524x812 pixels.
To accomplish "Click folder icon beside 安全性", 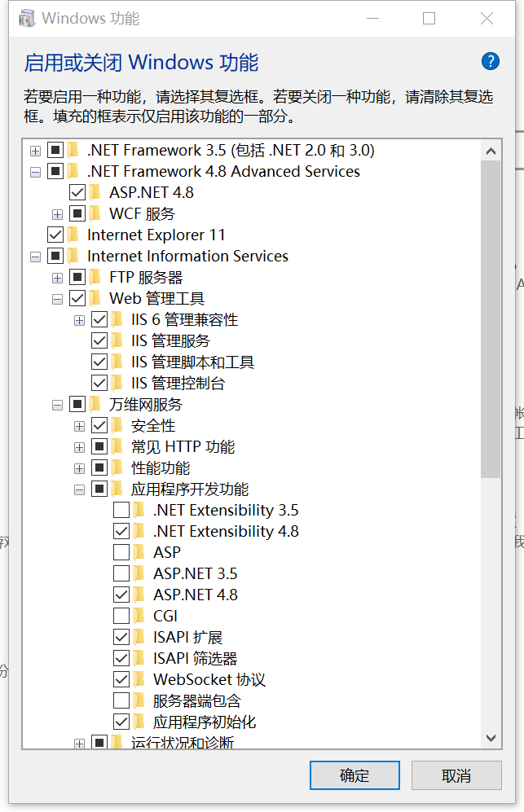I will coord(117,426).
